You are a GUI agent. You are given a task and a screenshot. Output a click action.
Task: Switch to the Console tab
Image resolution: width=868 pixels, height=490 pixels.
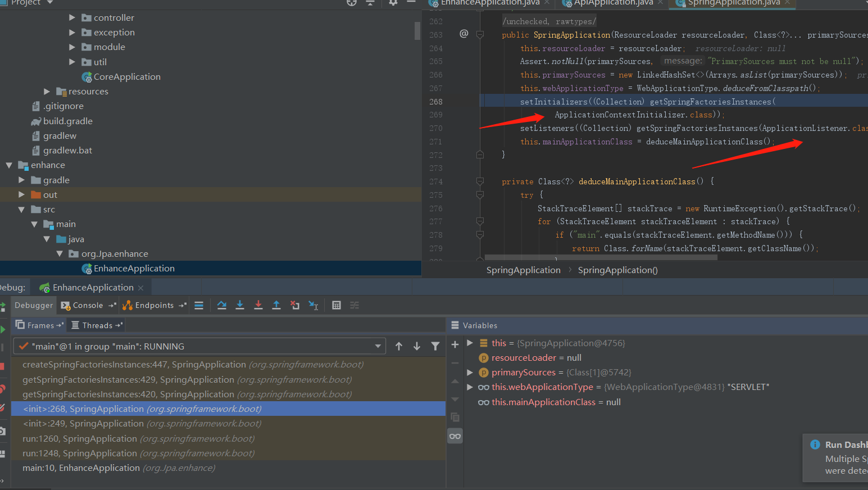click(88, 305)
